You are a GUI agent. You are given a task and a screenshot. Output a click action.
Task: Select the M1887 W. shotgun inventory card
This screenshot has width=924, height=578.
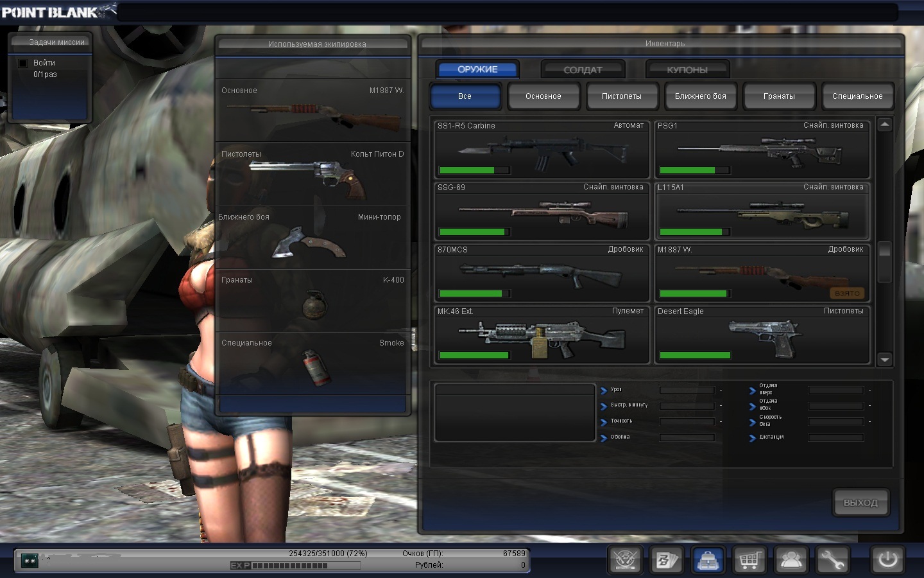[762, 273]
